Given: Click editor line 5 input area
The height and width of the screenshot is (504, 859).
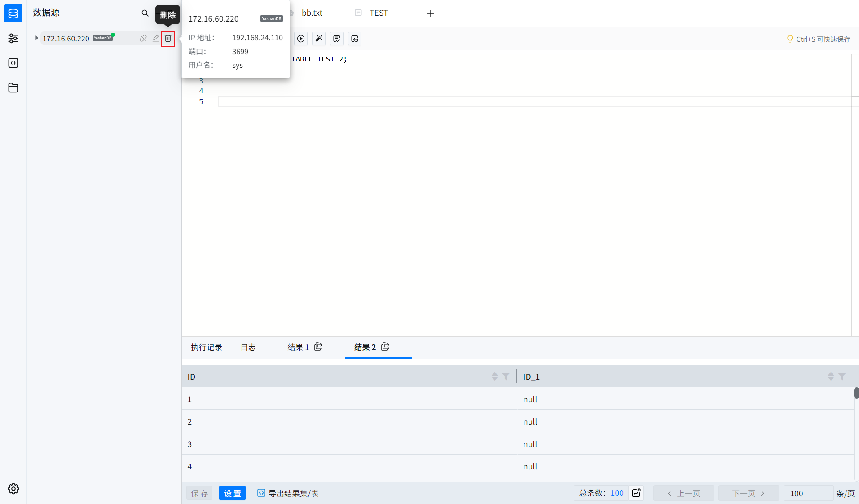Looking at the screenshot, I should tap(534, 102).
